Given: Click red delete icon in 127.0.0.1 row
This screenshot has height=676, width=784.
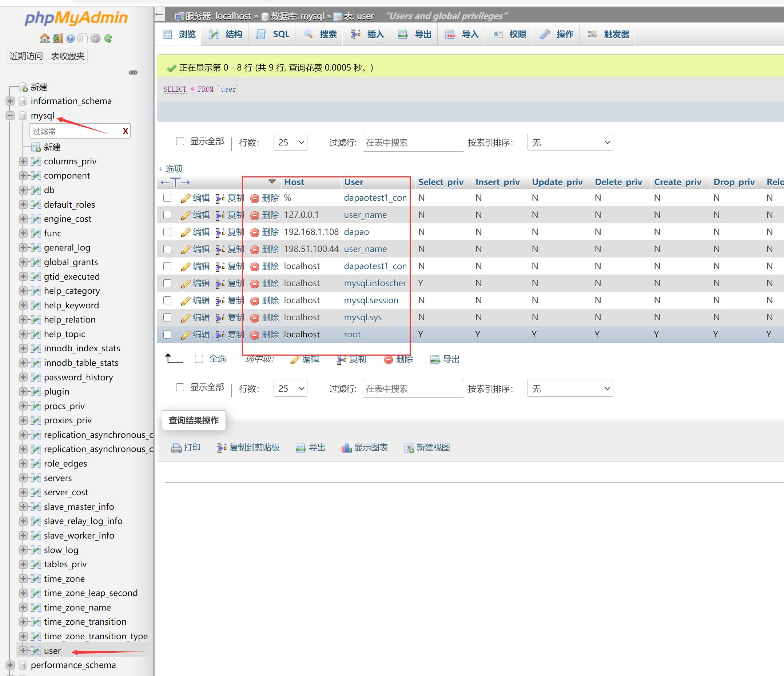Looking at the screenshot, I should [x=255, y=215].
